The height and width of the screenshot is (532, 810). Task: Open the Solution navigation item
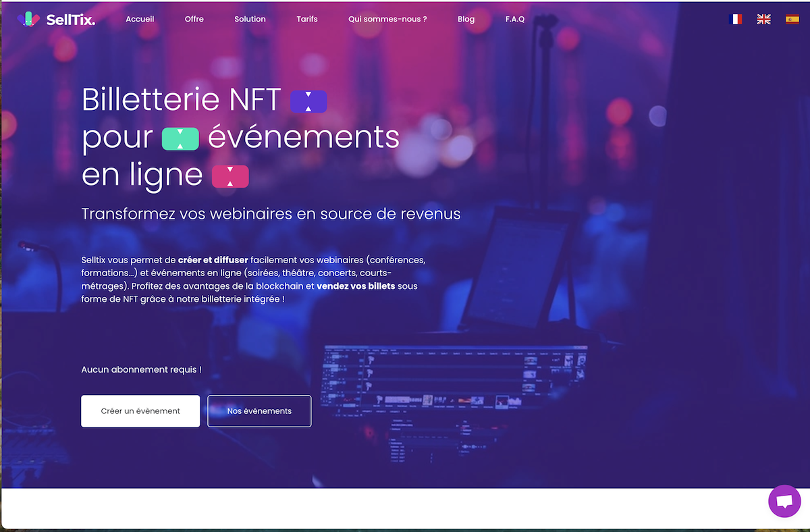[x=250, y=19]
